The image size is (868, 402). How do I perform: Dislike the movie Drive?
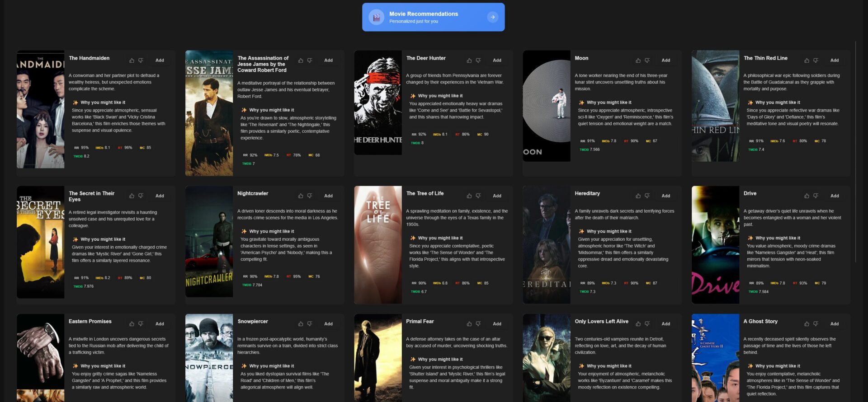(x=816, y=196)
